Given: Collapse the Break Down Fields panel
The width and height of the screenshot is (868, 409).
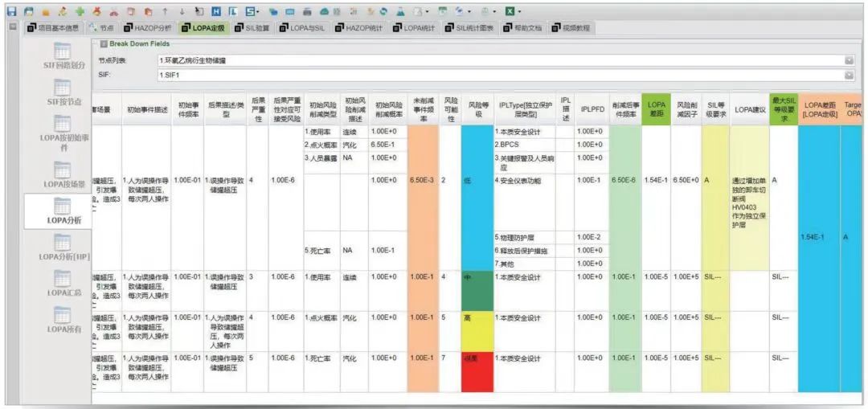Looking at the screenshot, I should pos(102,43).
